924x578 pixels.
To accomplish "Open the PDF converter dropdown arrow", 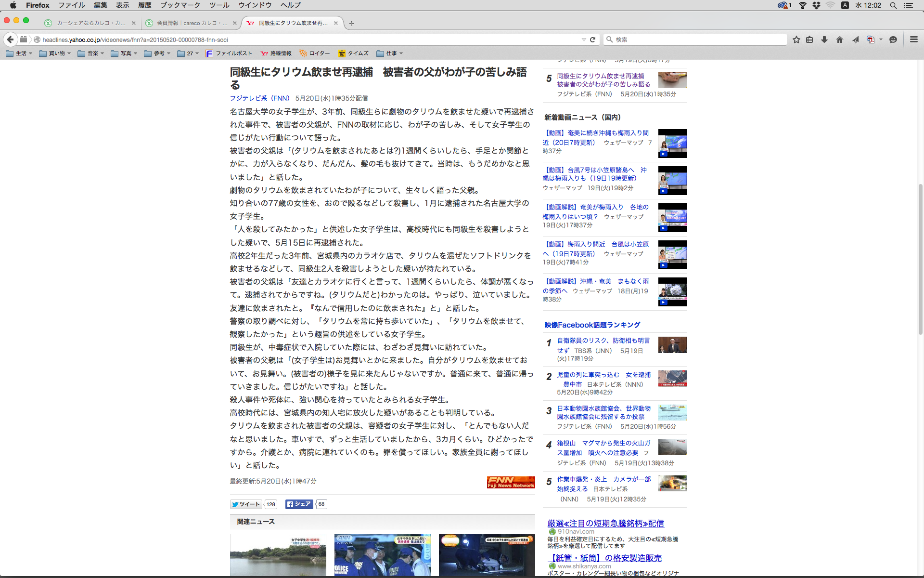I will [x=881, y=39].
